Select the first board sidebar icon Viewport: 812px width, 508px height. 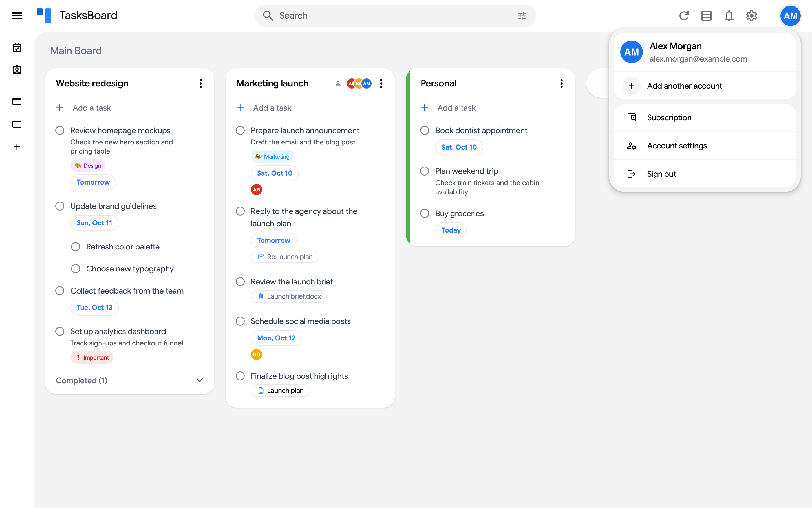click(x=17, y=102)
